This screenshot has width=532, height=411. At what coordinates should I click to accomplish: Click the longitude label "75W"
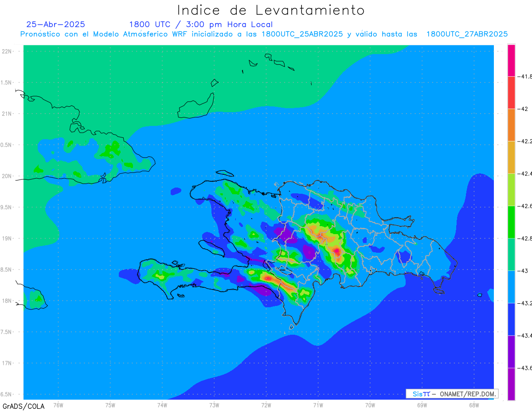(110, 405)
